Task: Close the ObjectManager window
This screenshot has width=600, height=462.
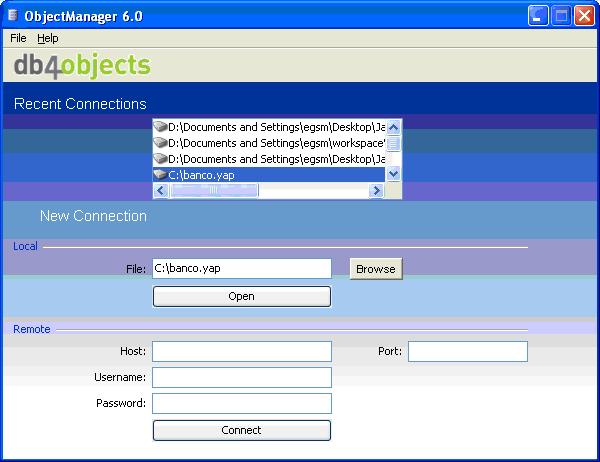Action: click(584, 16)
